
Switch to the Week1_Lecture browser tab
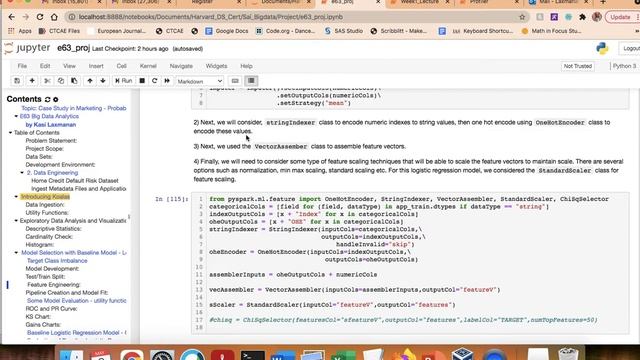pyautogui.click(x=419, y=2)
